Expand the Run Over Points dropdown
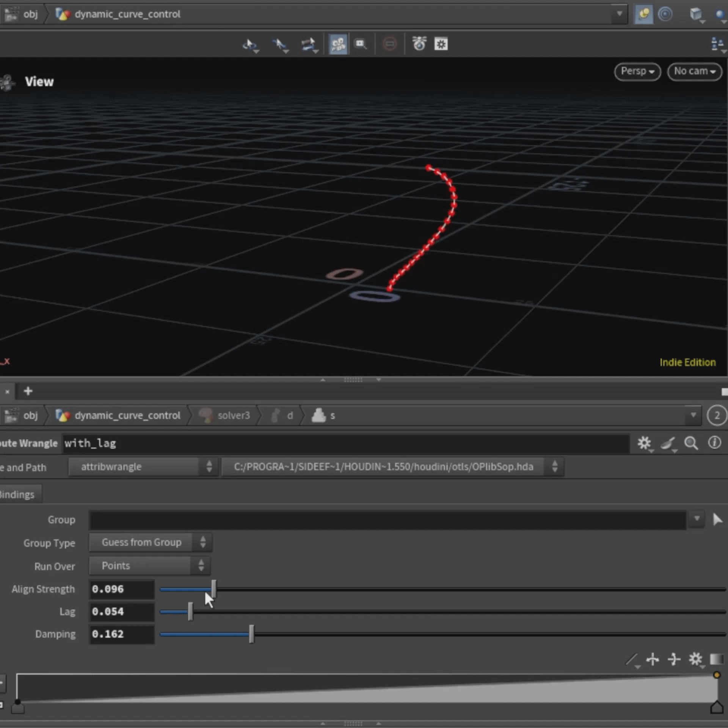This screenshot has width=728, height=728. point(149,566)
